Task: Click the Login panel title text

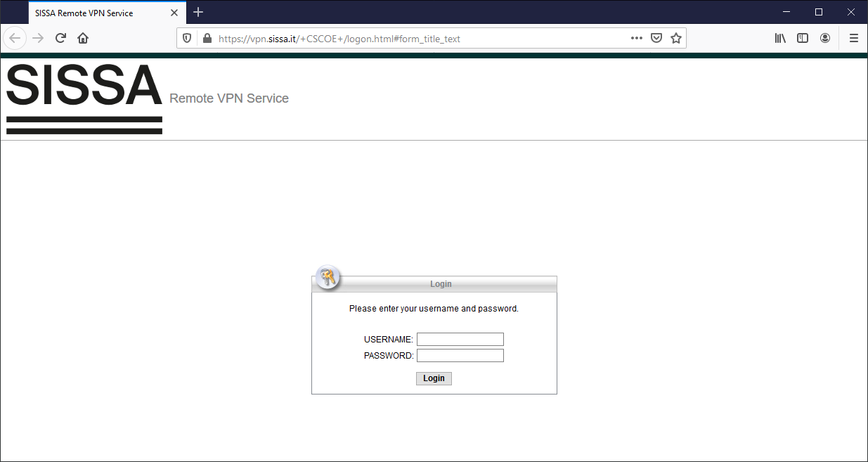Action: [441, 284]
